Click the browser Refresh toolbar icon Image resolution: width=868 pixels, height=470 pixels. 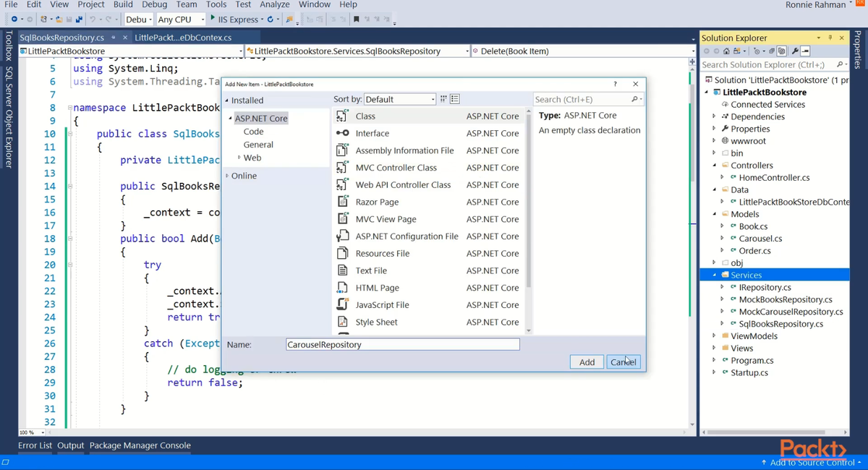tap(271, 20)
